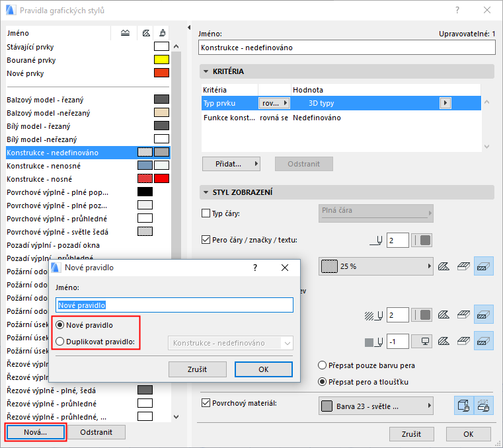Open the rov... operator dropdown for Typ prvku

(x=274, y=103)
